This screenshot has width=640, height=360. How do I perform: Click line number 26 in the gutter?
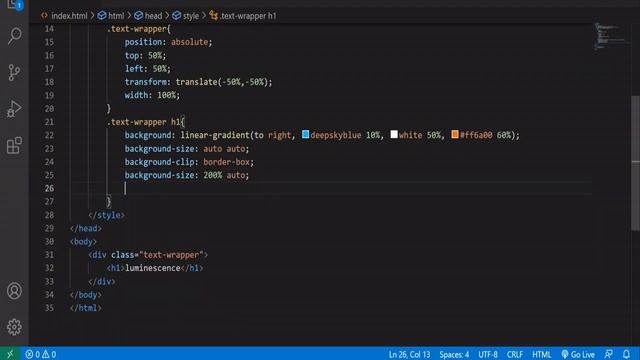[x=49, y=188]
